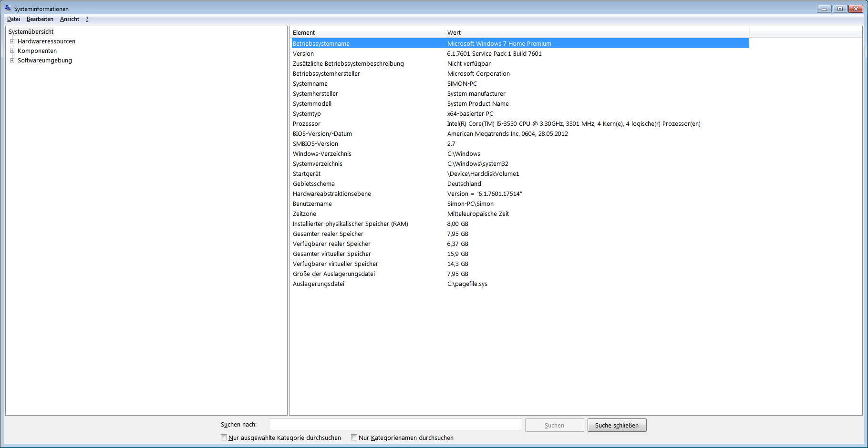Select the Systemtyp row label
This screenshot has height=448, width=868.
[307, 113]
